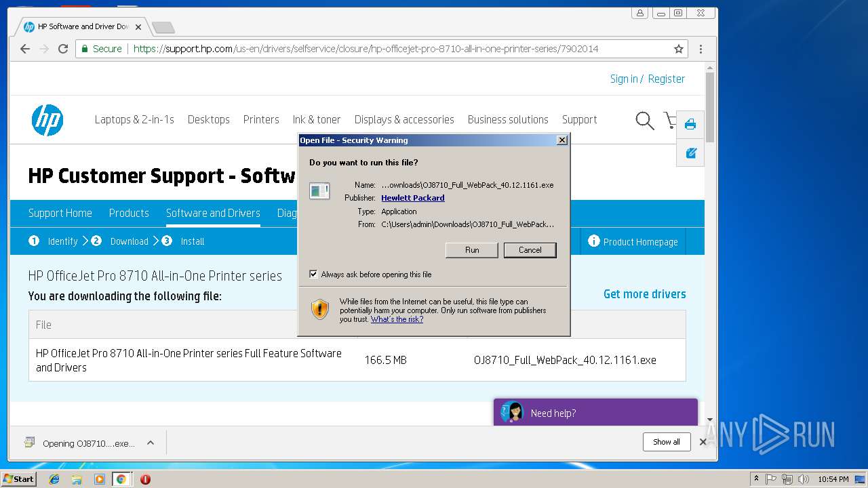This screenshot has height=488, width=868.
Task: Click the page vertical scrollbar thumb
Action: point(710,107)
